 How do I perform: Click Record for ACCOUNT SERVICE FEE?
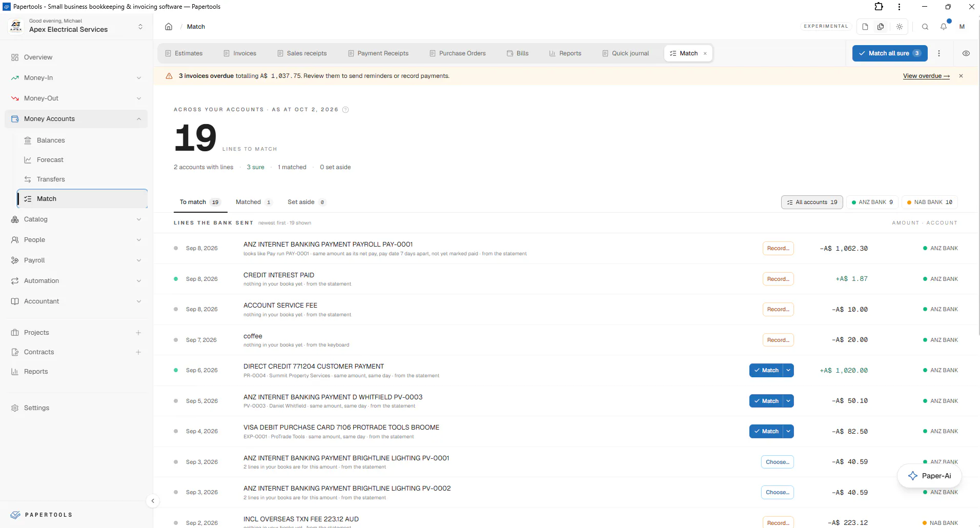778,309
